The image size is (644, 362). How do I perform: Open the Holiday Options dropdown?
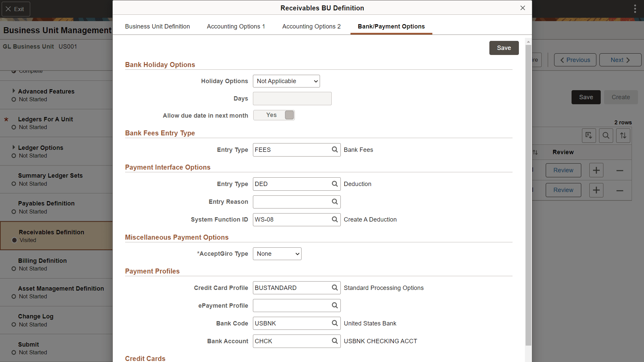pos(286,81)
